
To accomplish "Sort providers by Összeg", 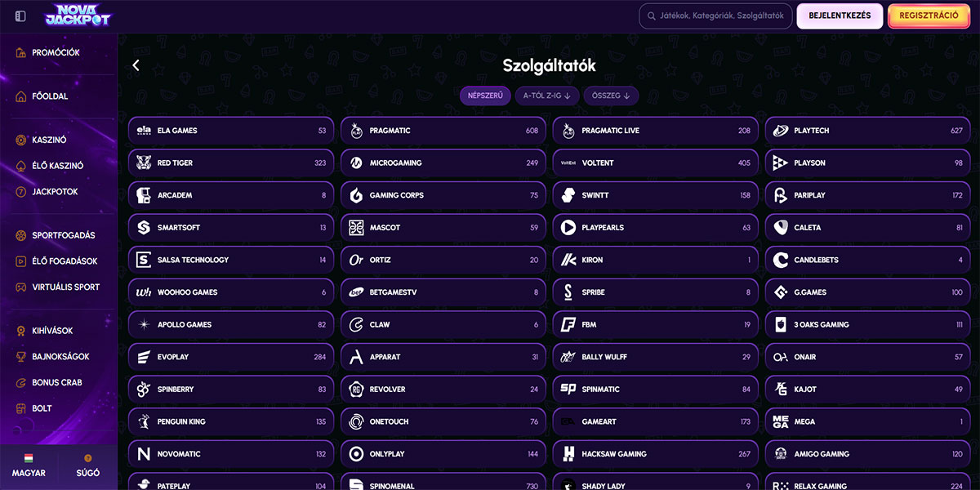I will coord(611,96).
